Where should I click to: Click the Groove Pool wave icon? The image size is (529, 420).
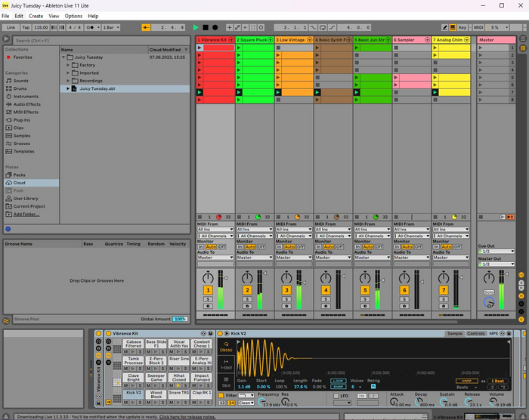[6, 320]
